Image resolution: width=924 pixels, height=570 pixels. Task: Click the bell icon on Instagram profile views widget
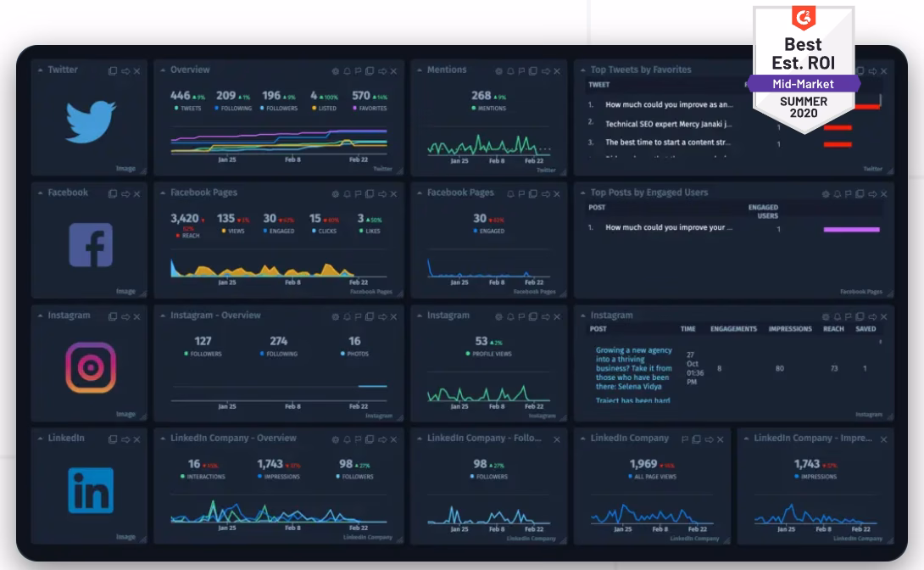[510, 316]
